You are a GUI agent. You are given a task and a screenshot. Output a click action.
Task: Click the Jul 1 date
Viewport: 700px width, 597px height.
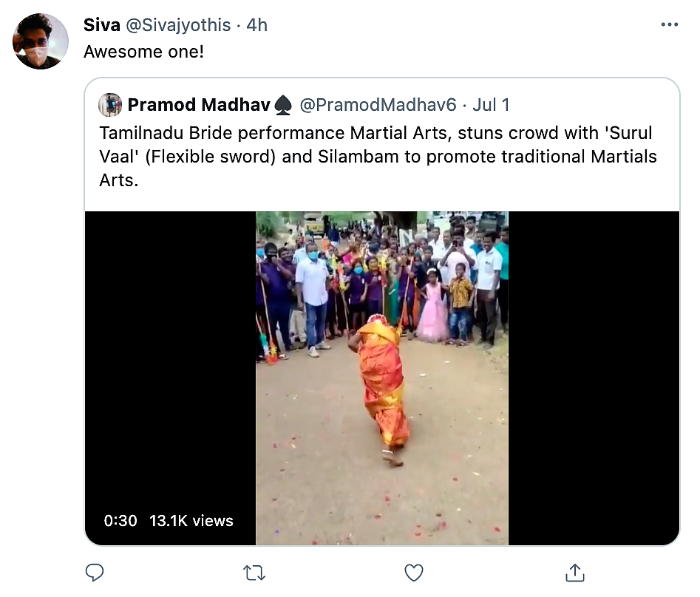click(x=491, y=105)
